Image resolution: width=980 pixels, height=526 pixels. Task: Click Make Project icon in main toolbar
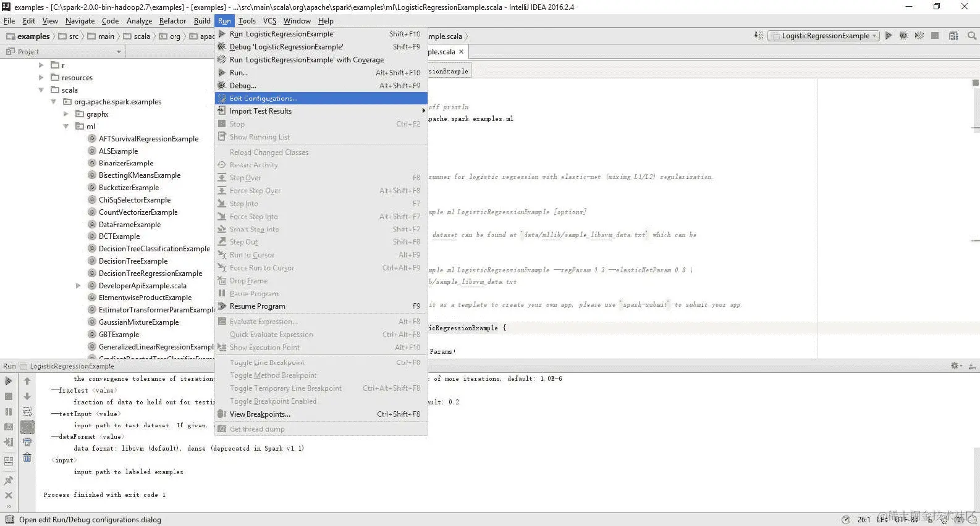758,36
